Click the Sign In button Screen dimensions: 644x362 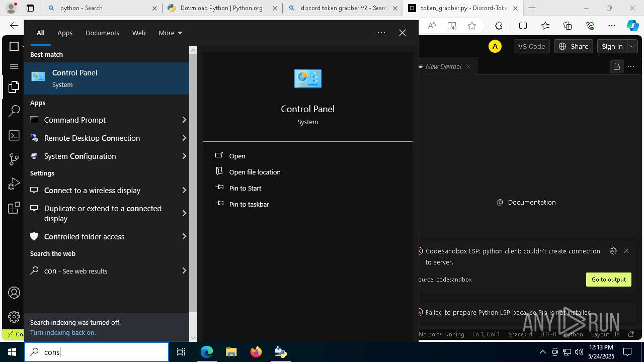click(x=612, y=46)
